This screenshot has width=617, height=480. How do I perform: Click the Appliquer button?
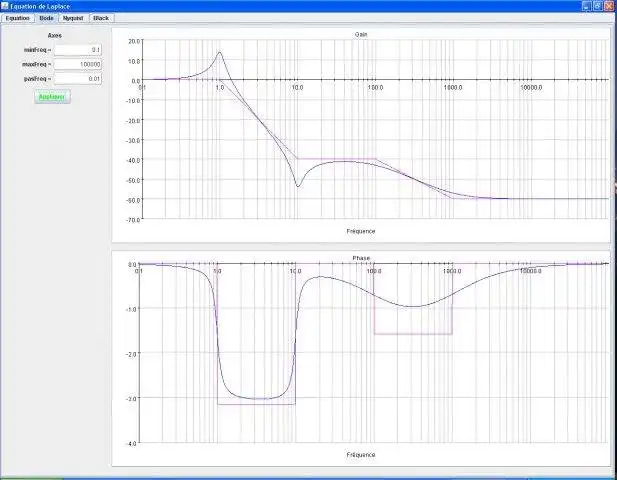coord(52,97)
